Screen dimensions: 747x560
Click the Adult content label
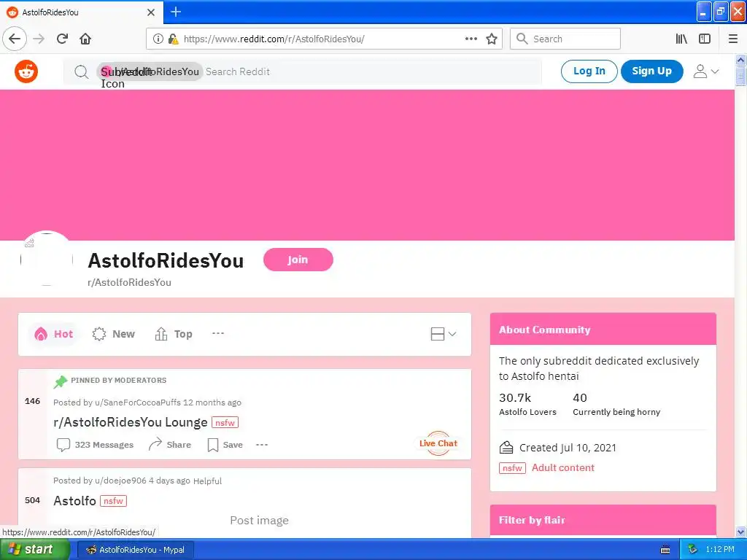click(562, 467)
